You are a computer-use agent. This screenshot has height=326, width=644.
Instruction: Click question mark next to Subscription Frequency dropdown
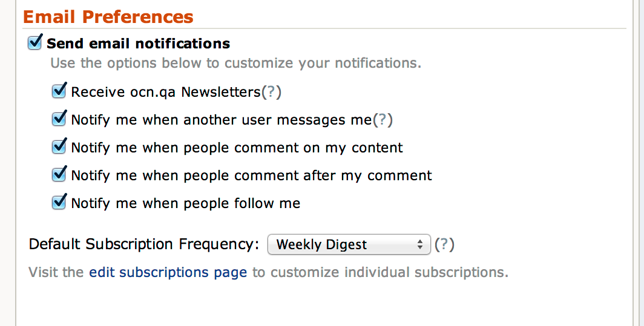pyautogui.click(x=444, y=244)
